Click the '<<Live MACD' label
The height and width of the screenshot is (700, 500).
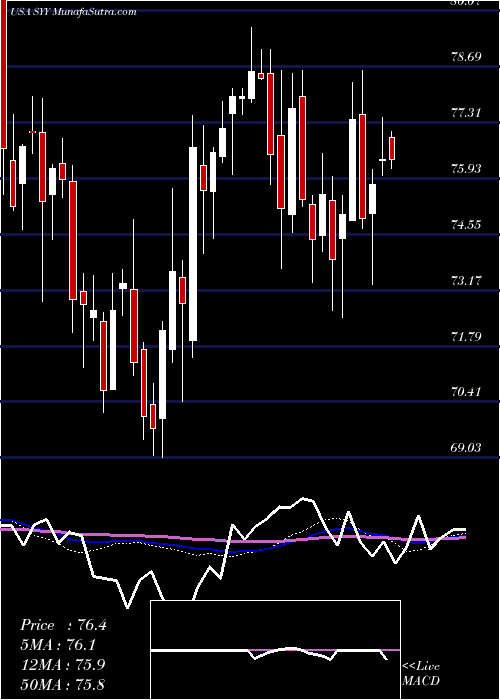coord(421,673)
